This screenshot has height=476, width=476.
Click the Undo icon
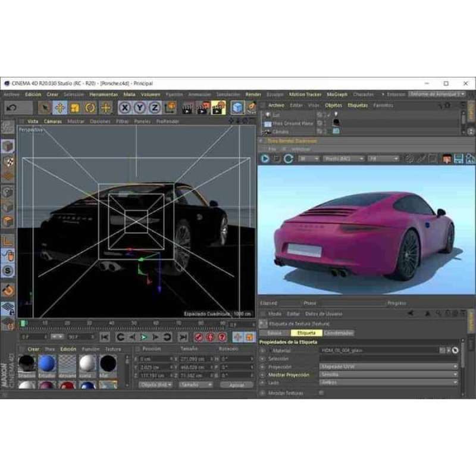(x=11, y=107)
